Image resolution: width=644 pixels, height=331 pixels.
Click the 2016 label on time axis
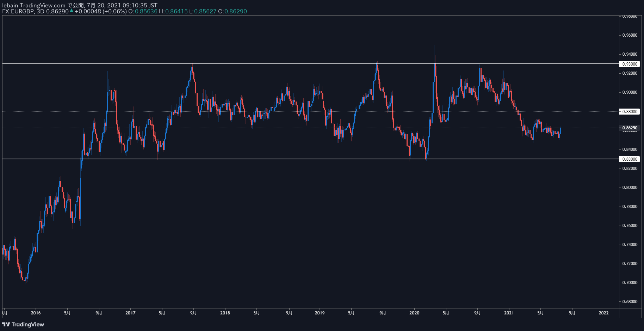coord(36,313)
